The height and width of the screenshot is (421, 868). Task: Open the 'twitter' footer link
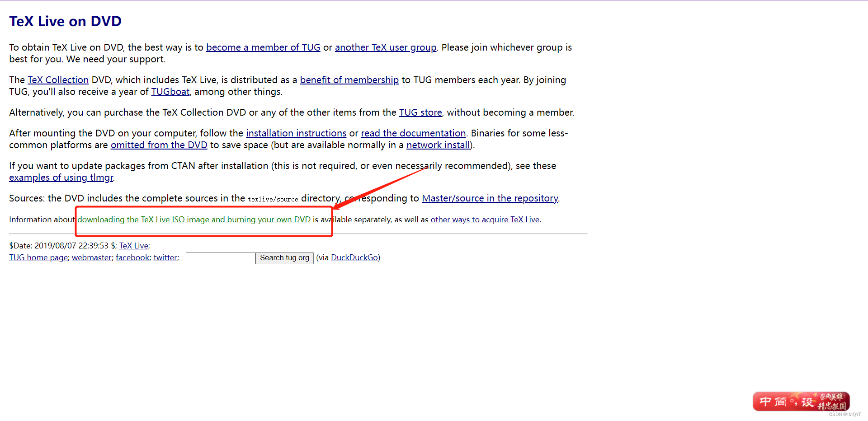pyautogui.click(x=165, y=257)
